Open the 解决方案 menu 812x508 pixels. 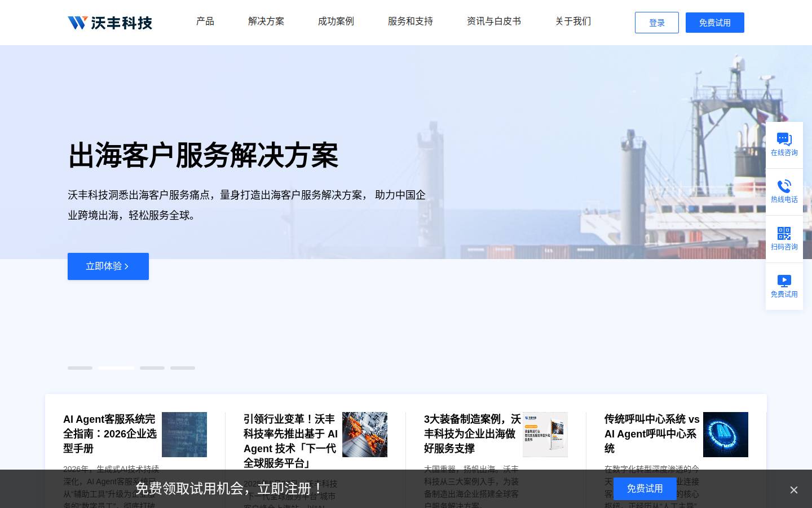[266, 21]
